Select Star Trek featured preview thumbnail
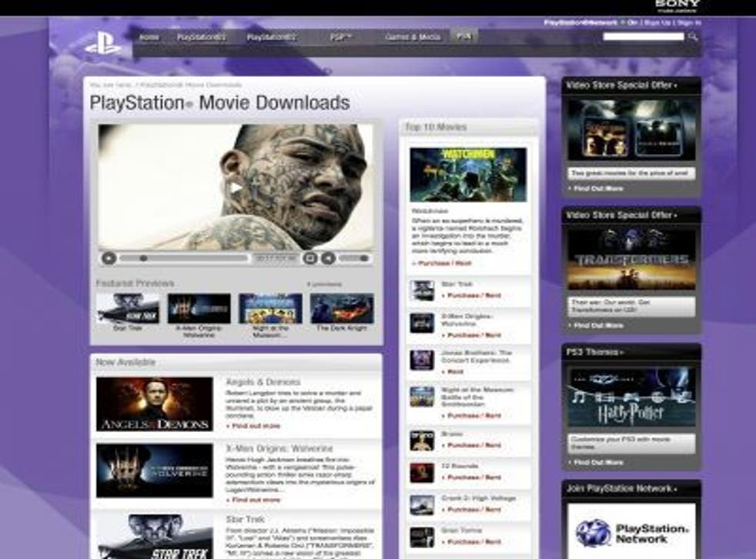The image size is (756, 559). click(128, 309)
